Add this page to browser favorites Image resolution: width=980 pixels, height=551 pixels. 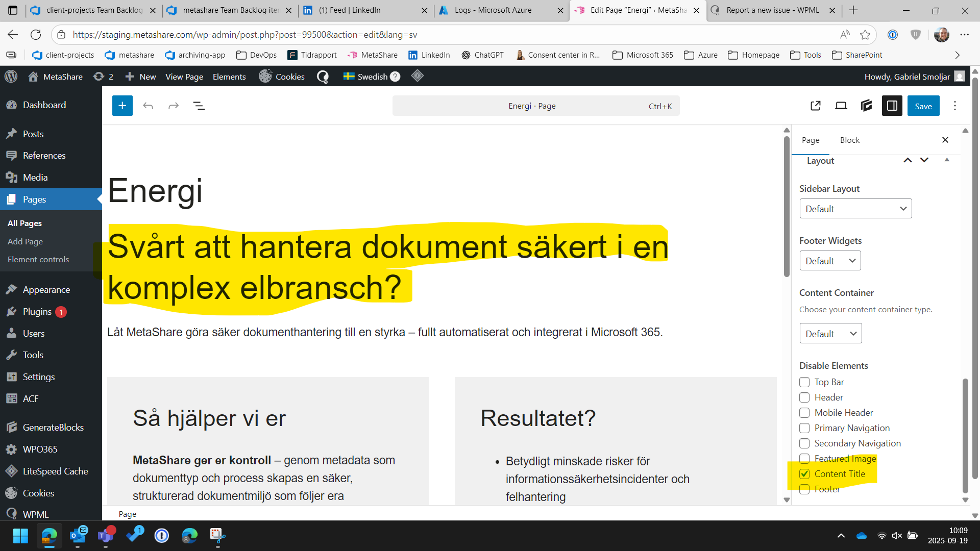click(865, 35)
